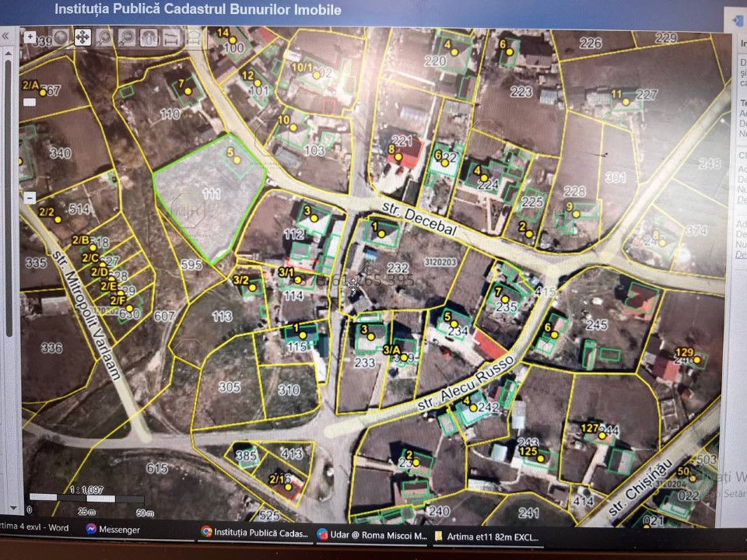Viewport: 747px width, 560px height.
Task: Open the login icon at top right
Action: [x=738, y=20]
